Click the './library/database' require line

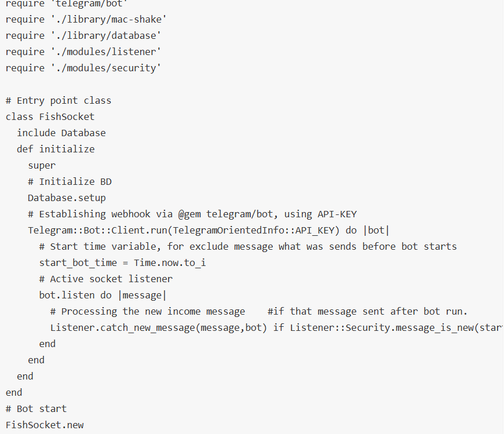pyautogui.click(x=83, y=35)
